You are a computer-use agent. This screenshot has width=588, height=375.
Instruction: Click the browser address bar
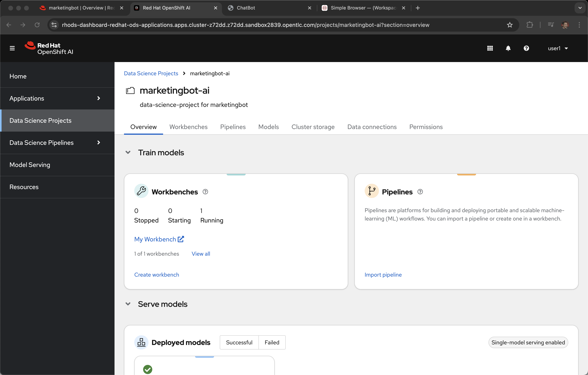click(x=245, y=25)
